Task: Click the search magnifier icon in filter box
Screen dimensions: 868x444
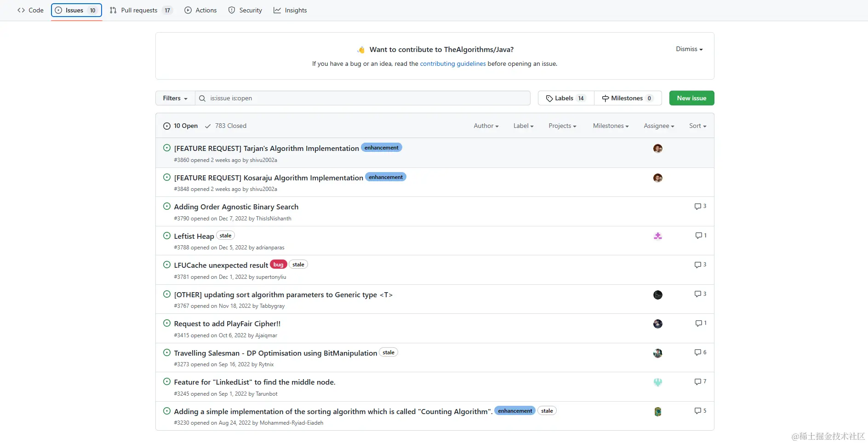Action: (202, 98)
